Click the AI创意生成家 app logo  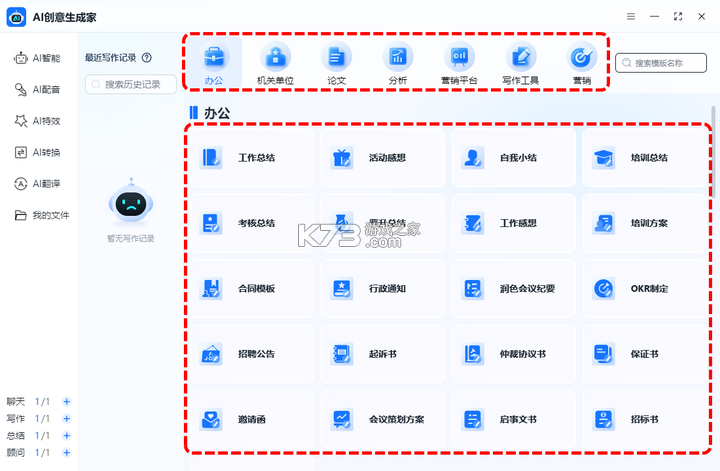[x=17, y=17]
